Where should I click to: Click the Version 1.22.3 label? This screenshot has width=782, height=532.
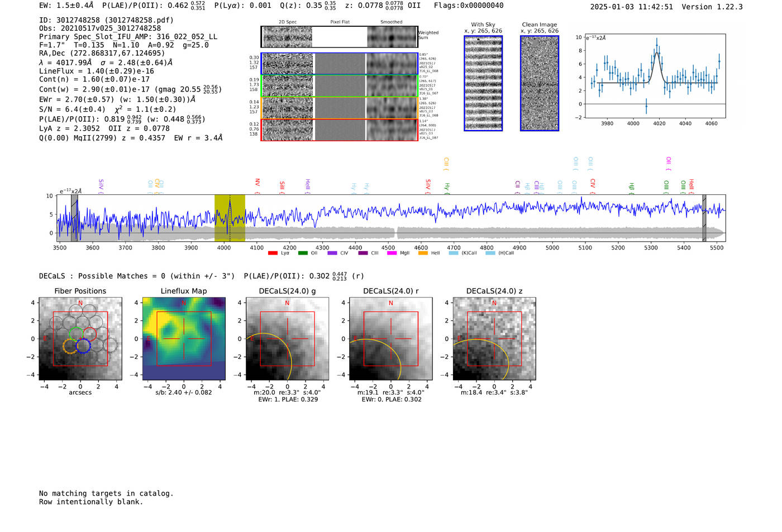[x=712, y=7]
